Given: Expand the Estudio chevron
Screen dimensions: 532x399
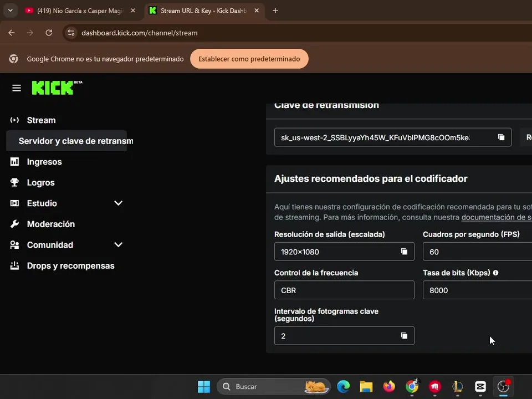Looking at the screenshot, I should coord(119,203).
